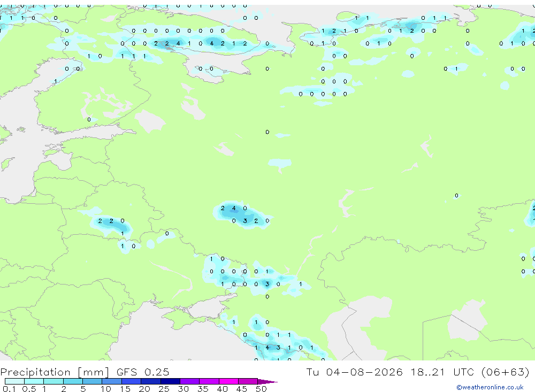Click the 0.5–1 mm legend color swatch

click(x=34, y=381)
